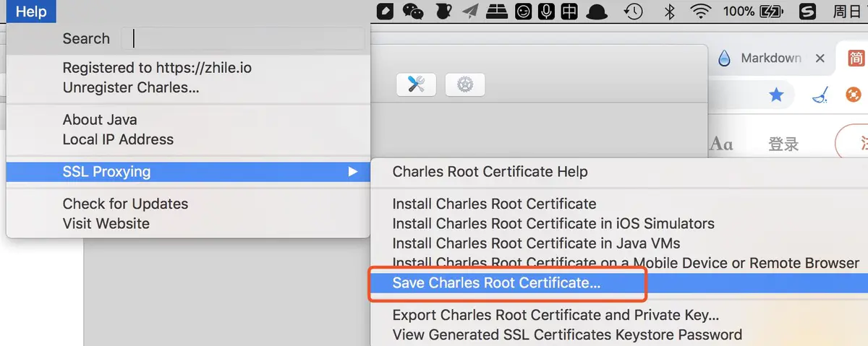
Task: Open the Wi-Fi menu bar icon
Action: pos(700,12)
